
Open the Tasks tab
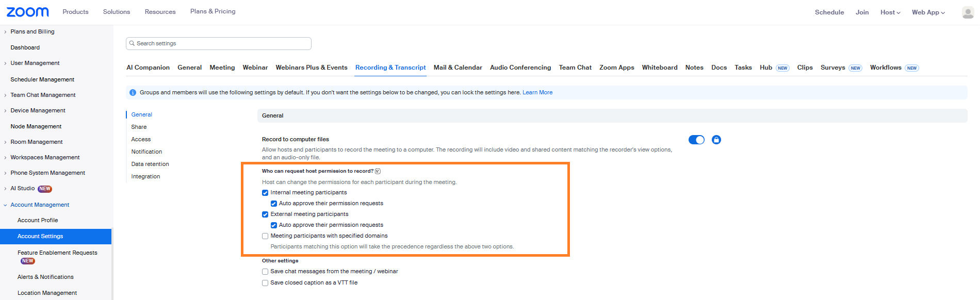743,68
